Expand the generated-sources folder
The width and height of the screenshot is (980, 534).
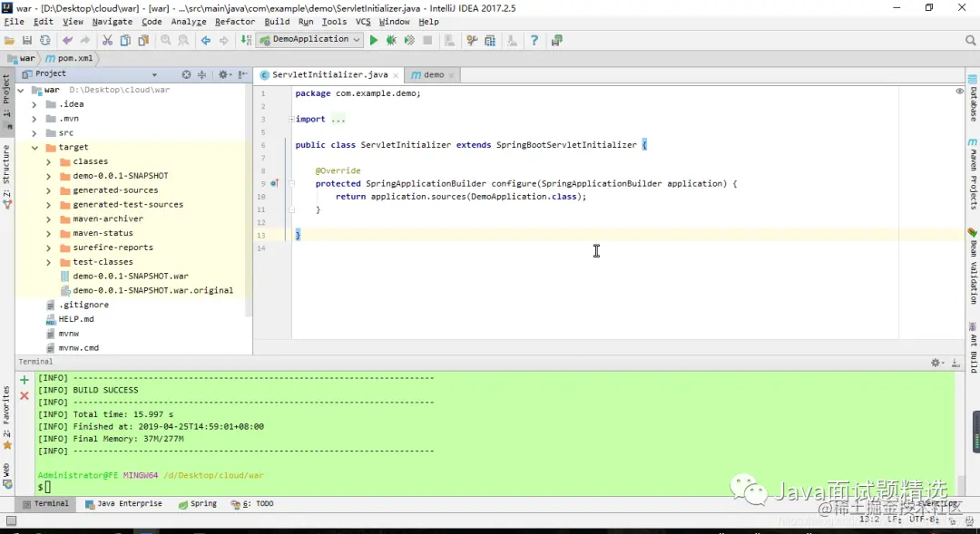click(49, 190)
